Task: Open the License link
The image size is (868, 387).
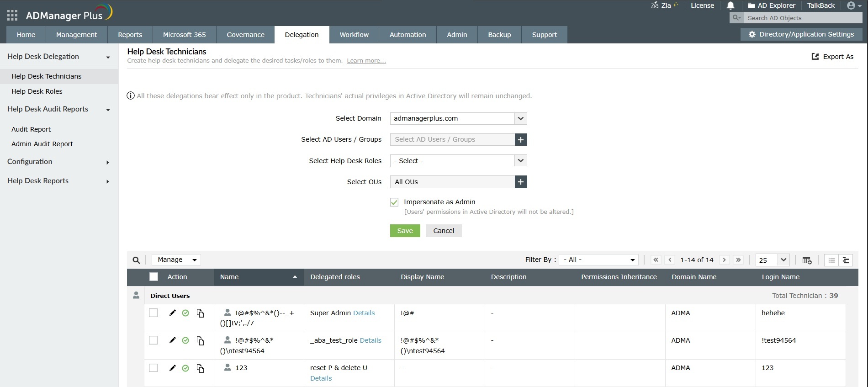Action: [x=702, y=5]
